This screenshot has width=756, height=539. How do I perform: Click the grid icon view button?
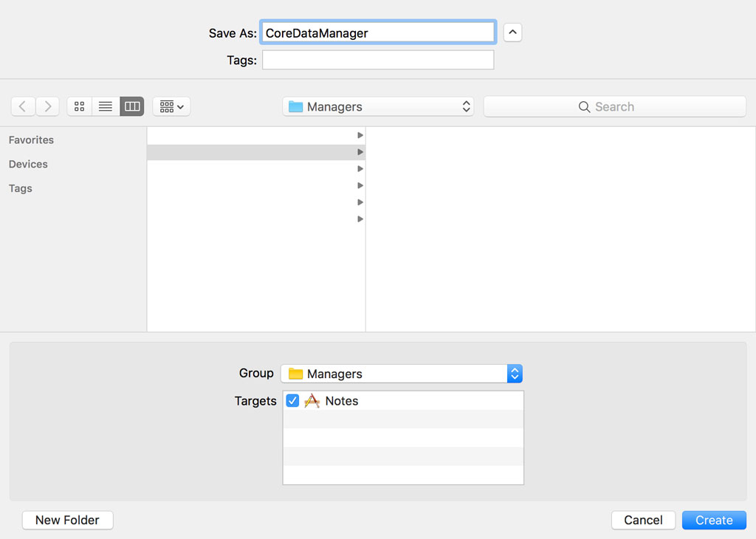tap(79, 106)
